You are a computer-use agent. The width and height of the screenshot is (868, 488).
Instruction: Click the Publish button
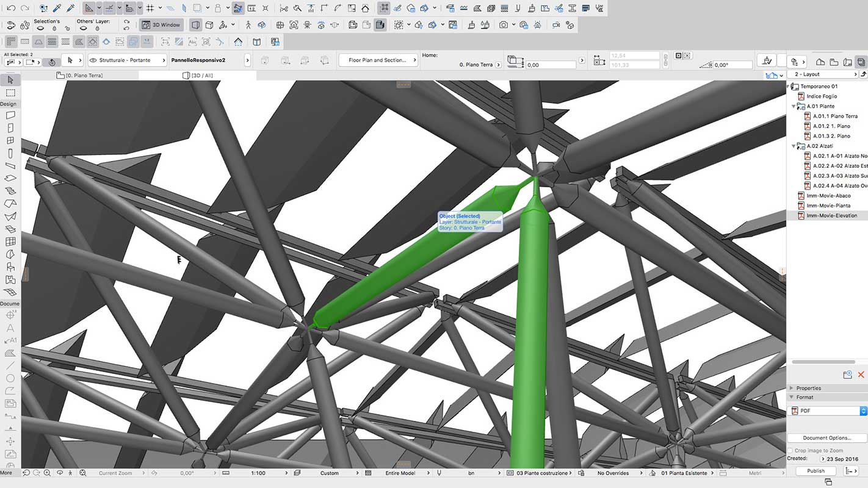815,470
